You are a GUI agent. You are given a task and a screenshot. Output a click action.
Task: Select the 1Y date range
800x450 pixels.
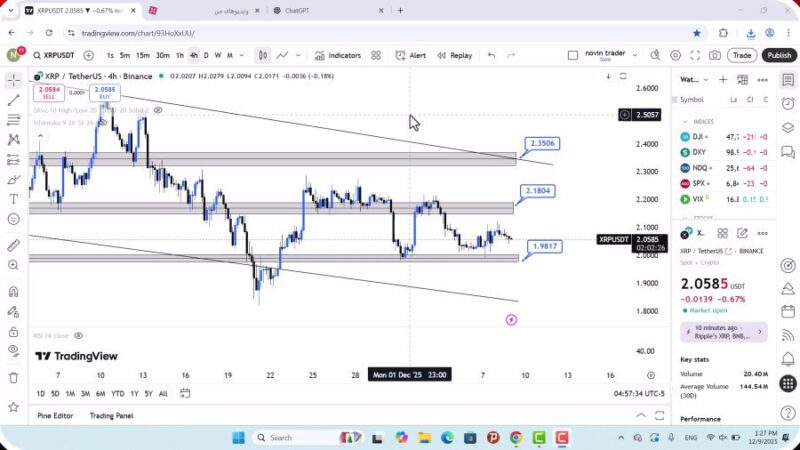click(133, 393)
